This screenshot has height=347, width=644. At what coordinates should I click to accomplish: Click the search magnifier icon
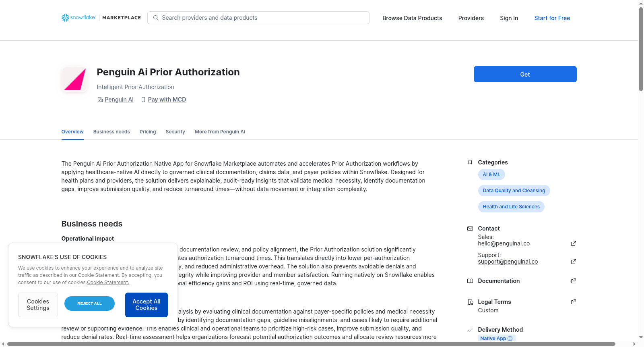[x=156, y=18]
